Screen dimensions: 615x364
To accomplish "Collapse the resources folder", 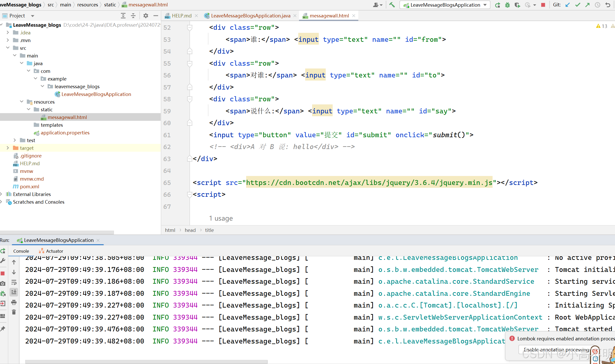I will pos(22,102).
